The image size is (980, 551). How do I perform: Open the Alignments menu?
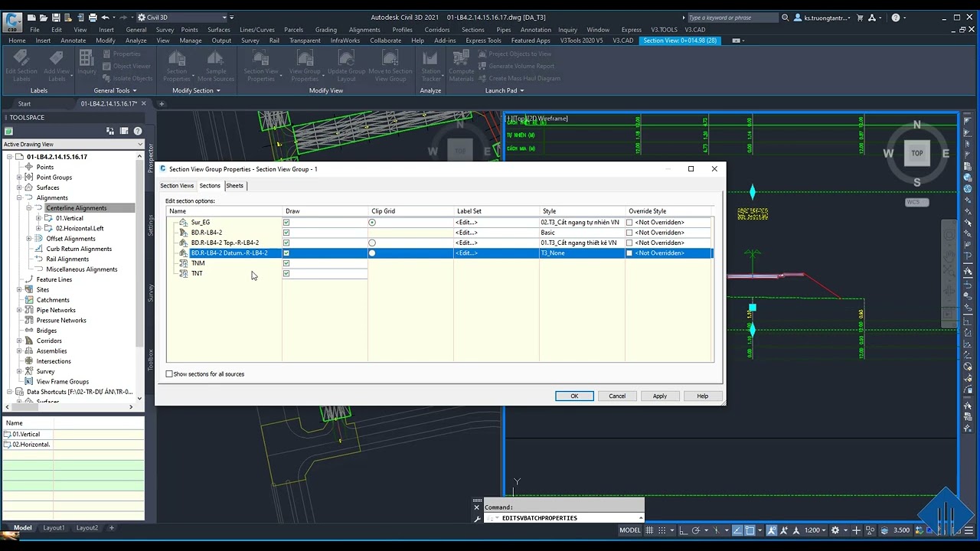(364, 30)
